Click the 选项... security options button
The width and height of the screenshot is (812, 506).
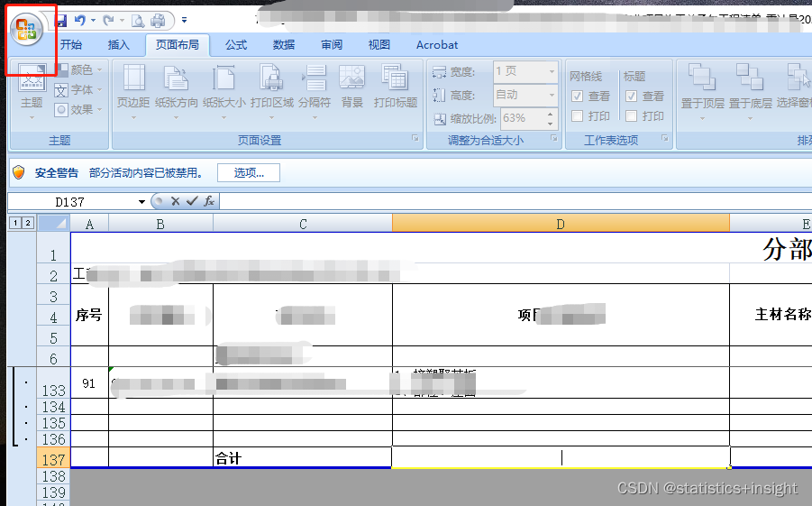click(x=249, y=172)
